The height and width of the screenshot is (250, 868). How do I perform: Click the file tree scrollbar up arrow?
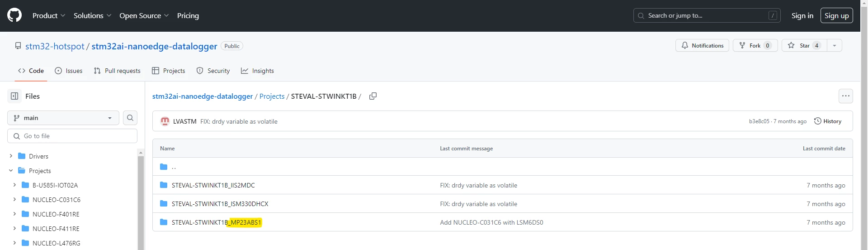coord(141,153)
